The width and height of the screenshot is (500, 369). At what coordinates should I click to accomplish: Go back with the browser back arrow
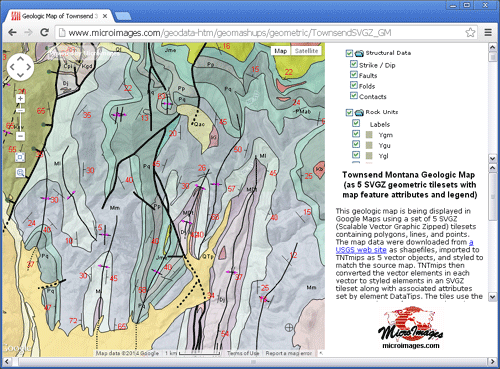pyautogui.click(x=12, y=32)
